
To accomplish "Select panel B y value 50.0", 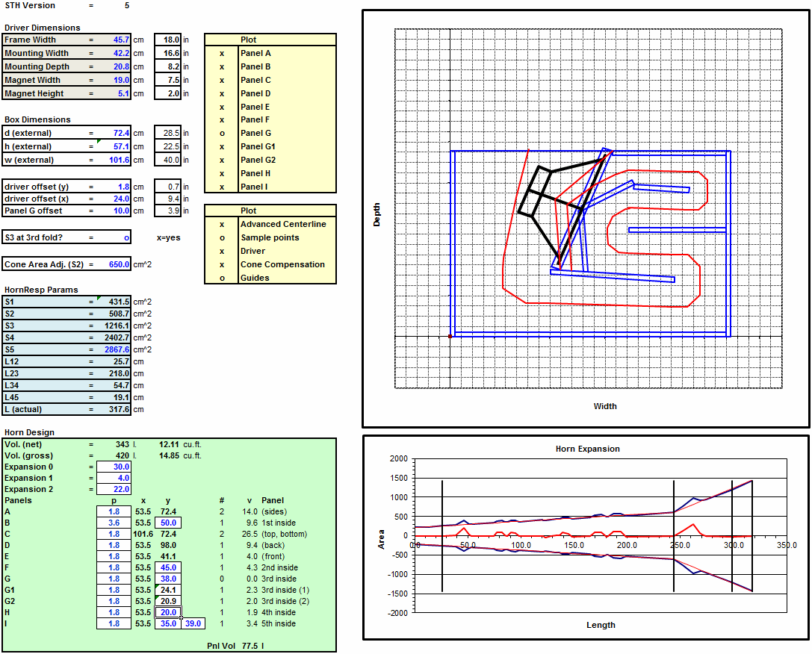I will (168, 523).
